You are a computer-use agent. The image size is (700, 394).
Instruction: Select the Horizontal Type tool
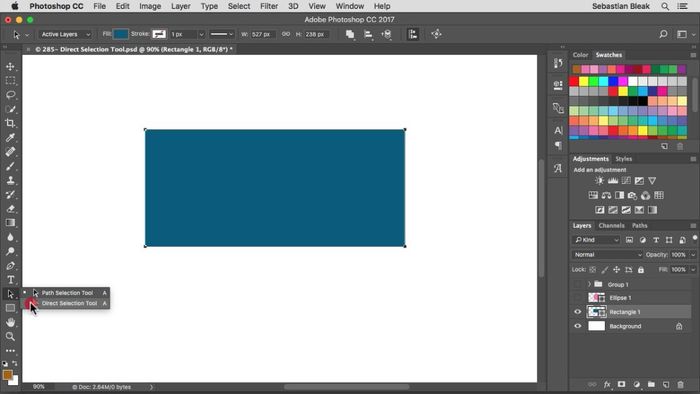coord(10,280)
